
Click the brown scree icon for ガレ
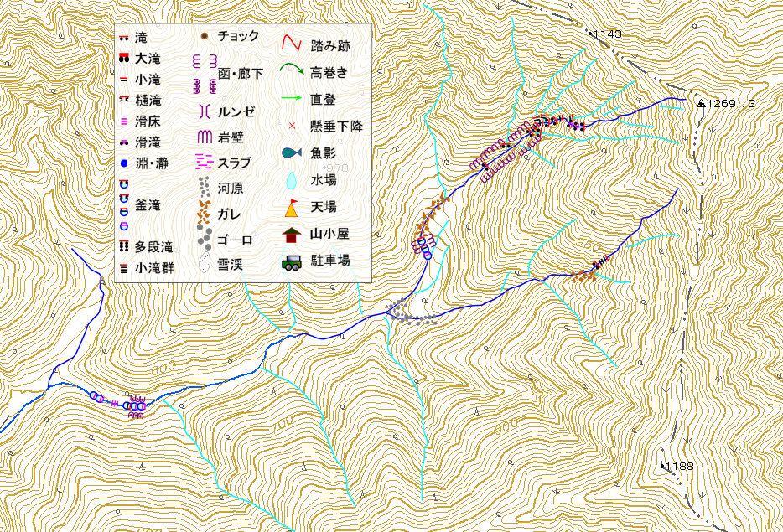coord(204,213)
